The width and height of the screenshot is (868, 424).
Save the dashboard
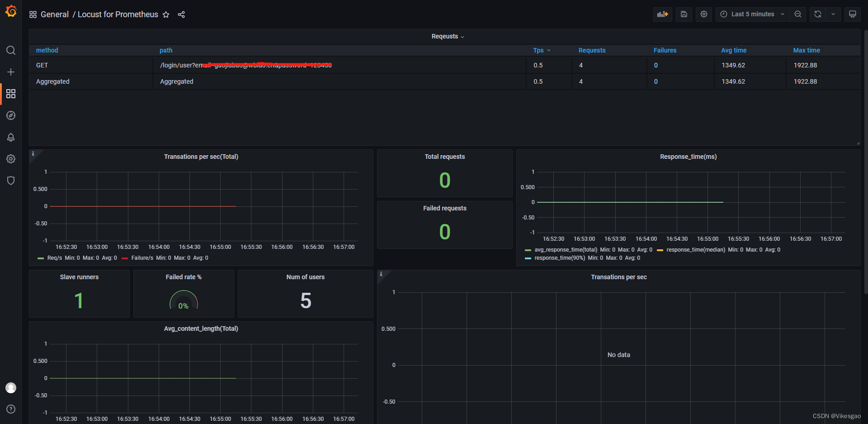(684, 14)
